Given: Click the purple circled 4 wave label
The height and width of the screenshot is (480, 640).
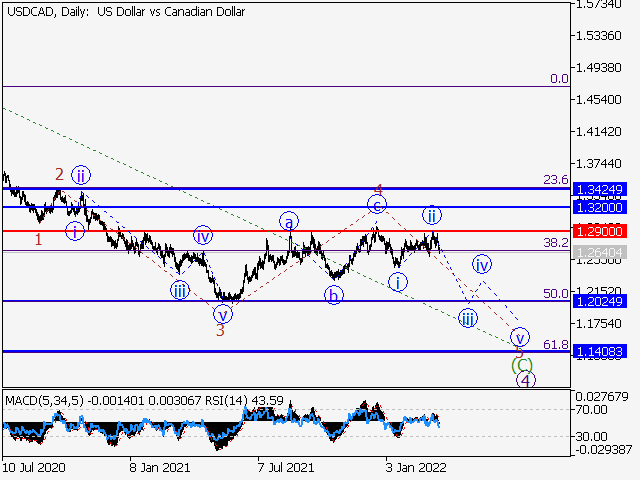Looking at the screenshot, I should [526, 380].
